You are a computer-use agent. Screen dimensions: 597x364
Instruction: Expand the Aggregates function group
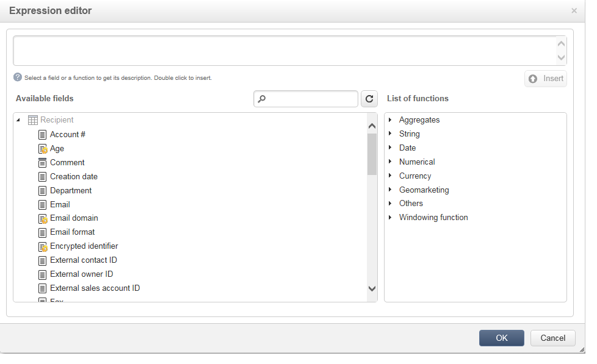tap(390, 120)
